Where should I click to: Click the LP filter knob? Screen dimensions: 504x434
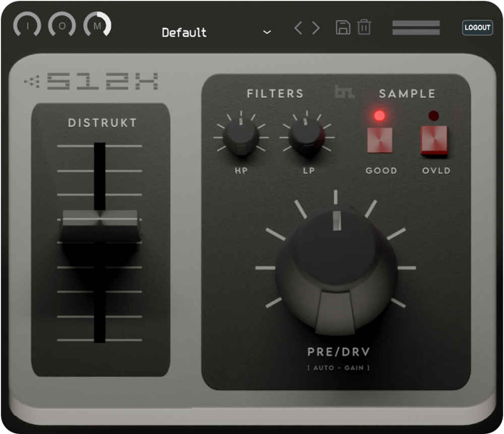click(x=307, y=137)
